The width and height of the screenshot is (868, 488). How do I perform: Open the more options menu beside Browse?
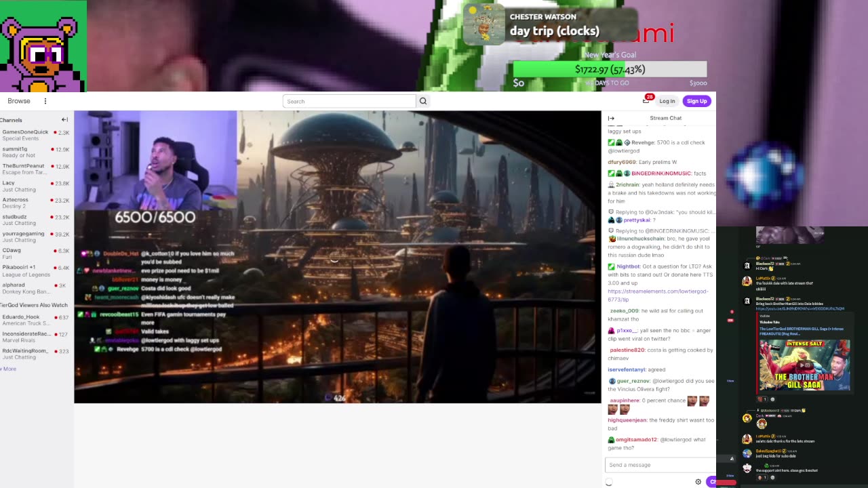tap(45, 101)
